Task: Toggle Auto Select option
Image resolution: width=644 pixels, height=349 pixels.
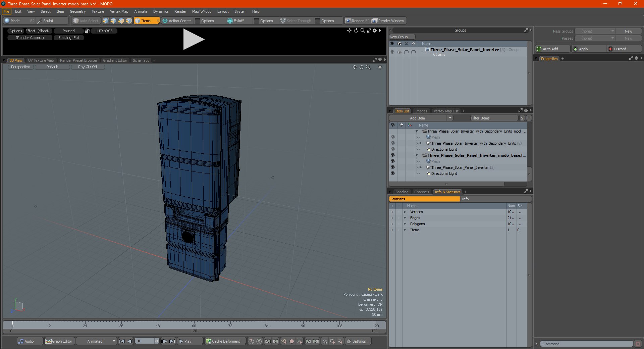Action: (x=86, y=21)
